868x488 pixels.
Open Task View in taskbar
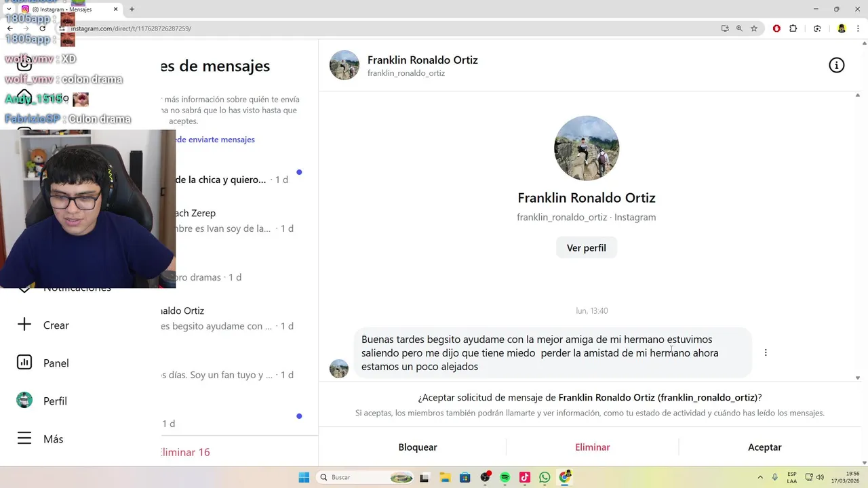pos(425,477)
